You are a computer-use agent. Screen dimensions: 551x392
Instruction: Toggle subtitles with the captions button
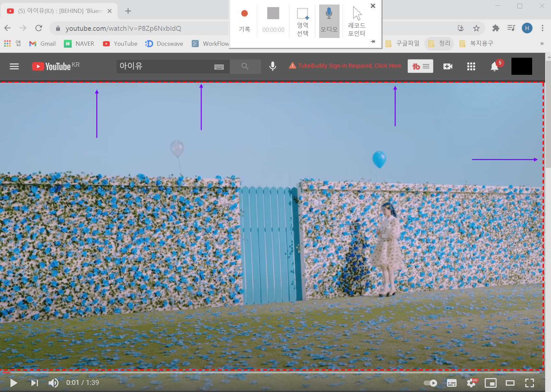[452, 383]
